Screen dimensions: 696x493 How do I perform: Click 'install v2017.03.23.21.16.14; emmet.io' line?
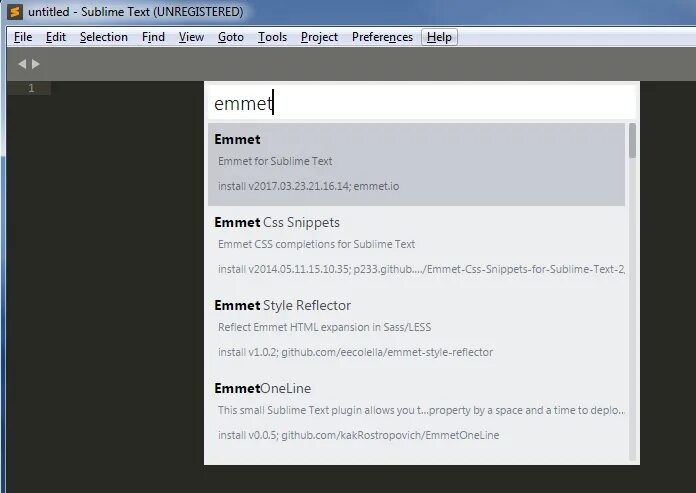(308, 186)
